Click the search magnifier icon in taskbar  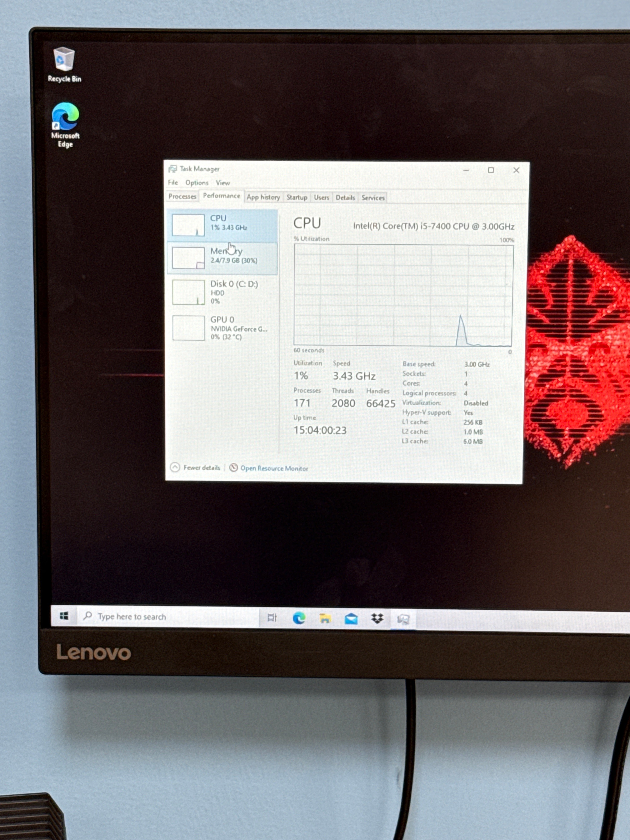(x=88, y=616)
